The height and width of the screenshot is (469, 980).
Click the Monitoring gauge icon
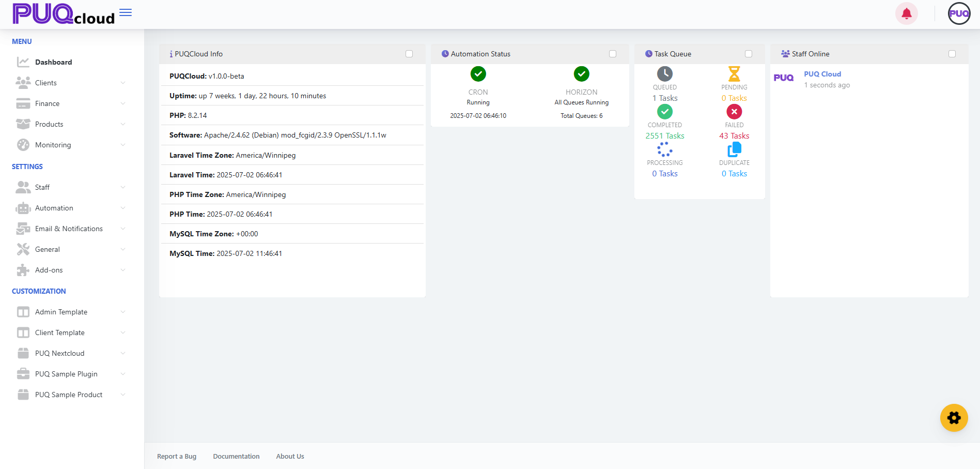(23, 145)
